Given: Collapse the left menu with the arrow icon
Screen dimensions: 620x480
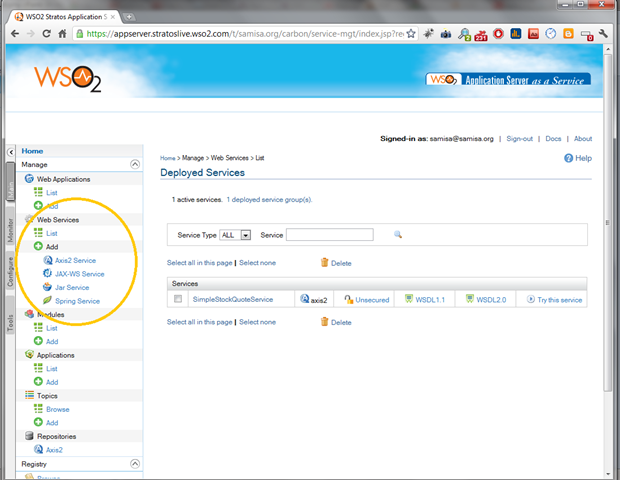Looking at the screenshot, I should (11, 152).
